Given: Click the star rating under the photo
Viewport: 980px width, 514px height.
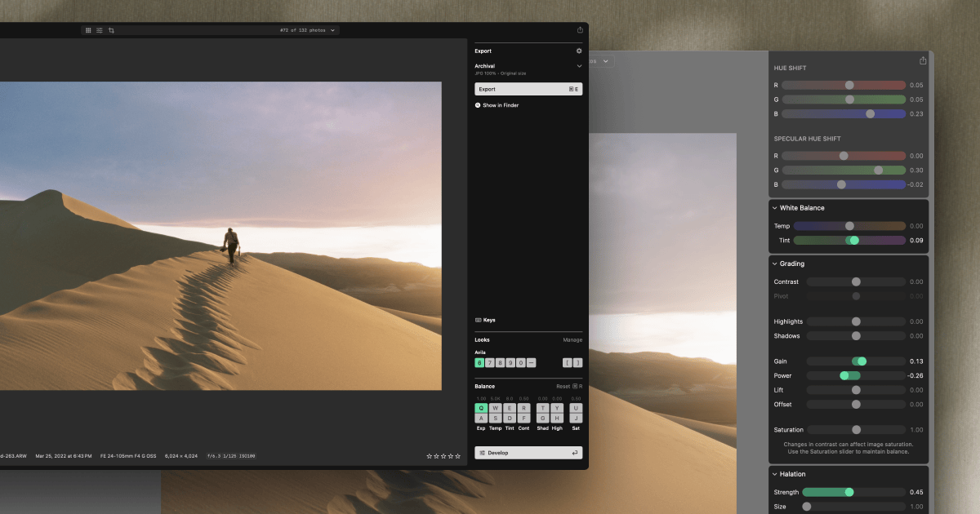Looking at the screenshot, I should click(x=443, y=456).
